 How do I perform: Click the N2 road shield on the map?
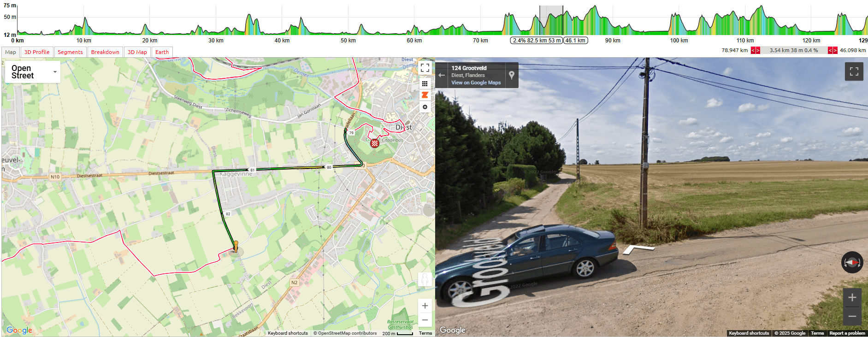click(295, 283)
